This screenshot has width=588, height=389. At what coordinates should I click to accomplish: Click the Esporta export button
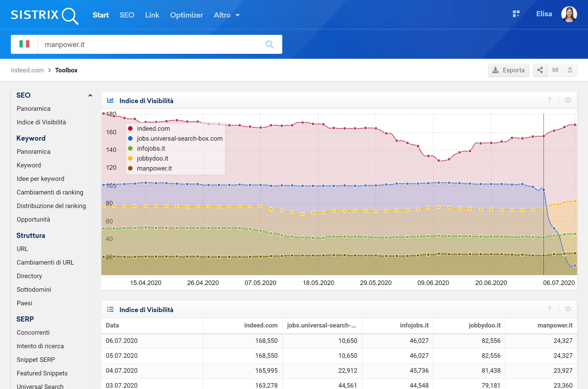(x=508, y=70)
